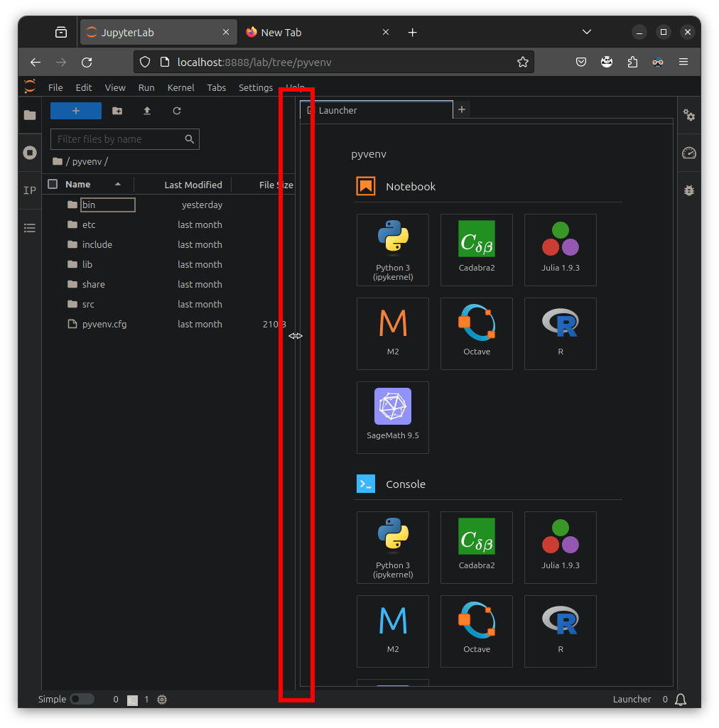719x728 pixels.
Task: Open a Julia 1.9.3 console
Action: tap(560, 547)
